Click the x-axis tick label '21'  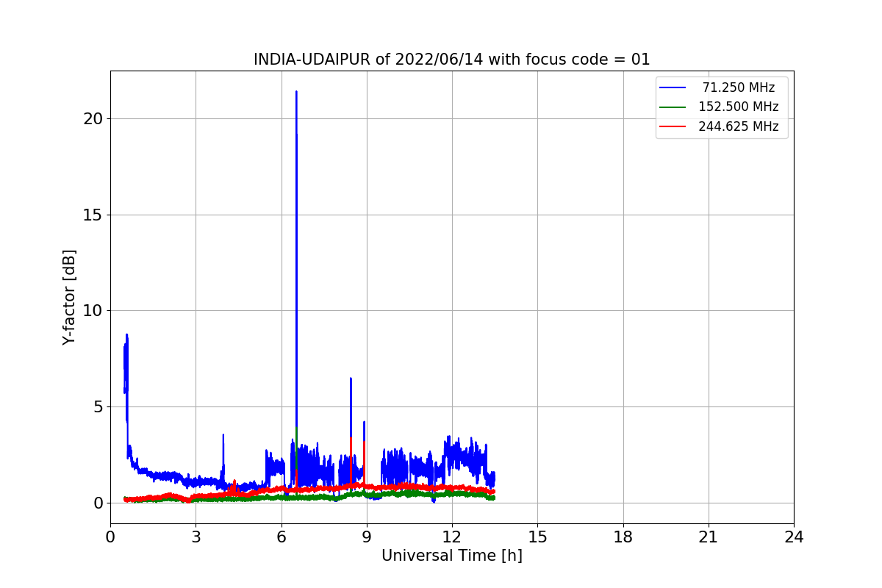pos(709,537)
